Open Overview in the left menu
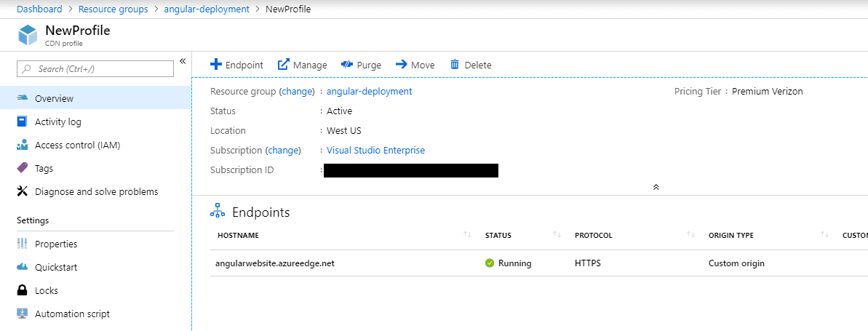 click(x=95, y=98)
